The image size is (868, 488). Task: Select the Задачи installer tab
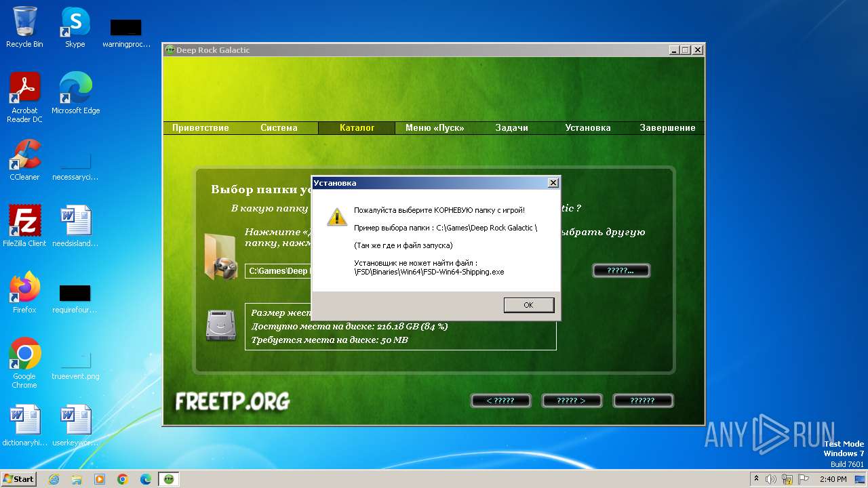click(x=511, y=128)
